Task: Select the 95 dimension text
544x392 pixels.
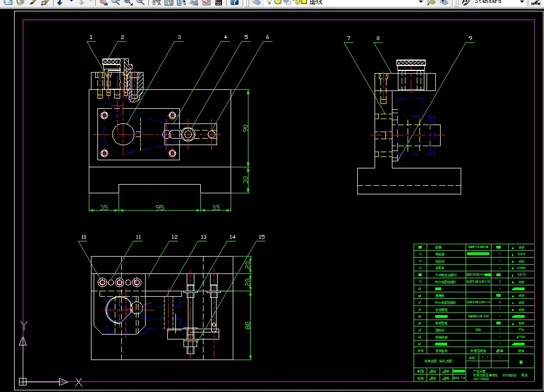Action: click(x=160, y=207)
